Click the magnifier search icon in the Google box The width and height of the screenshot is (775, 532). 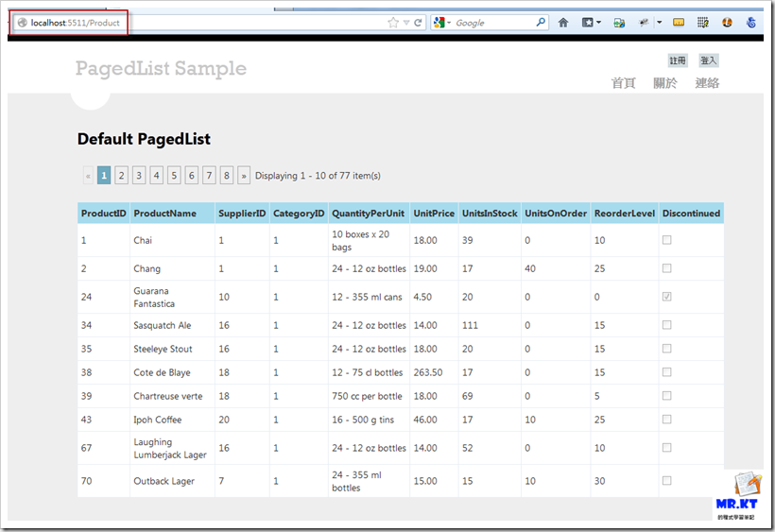[x=541, y=23]
